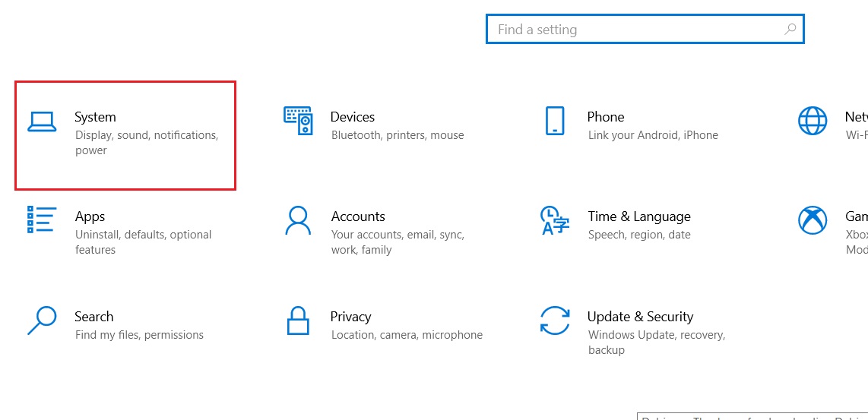Viewport: 868px width, 420px height.
Task: Open the System category title
Action: 95,117
